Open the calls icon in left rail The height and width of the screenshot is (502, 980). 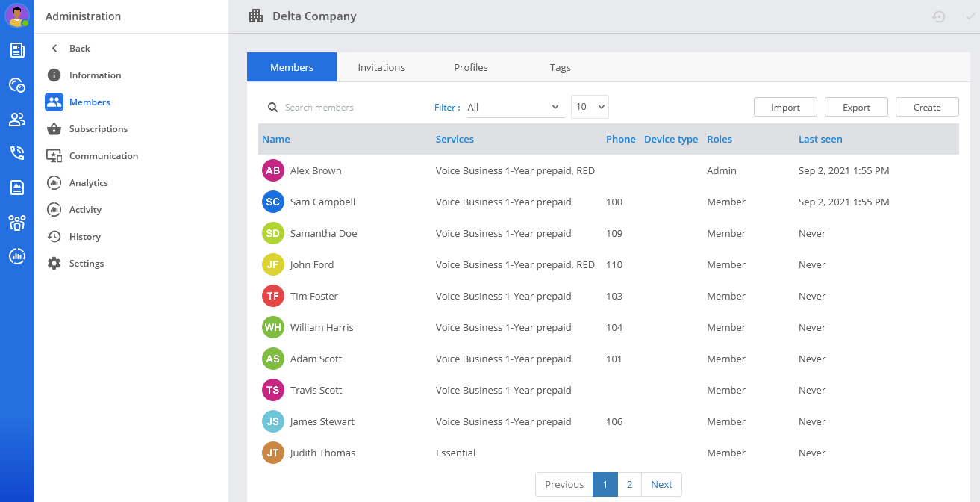point(16,153)
